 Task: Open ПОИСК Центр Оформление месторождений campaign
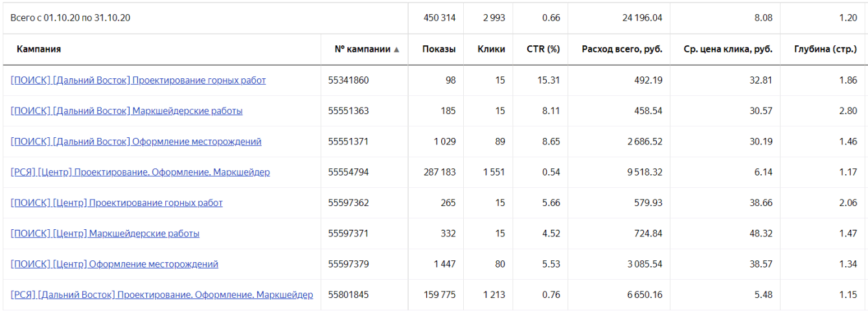(115, 264)
